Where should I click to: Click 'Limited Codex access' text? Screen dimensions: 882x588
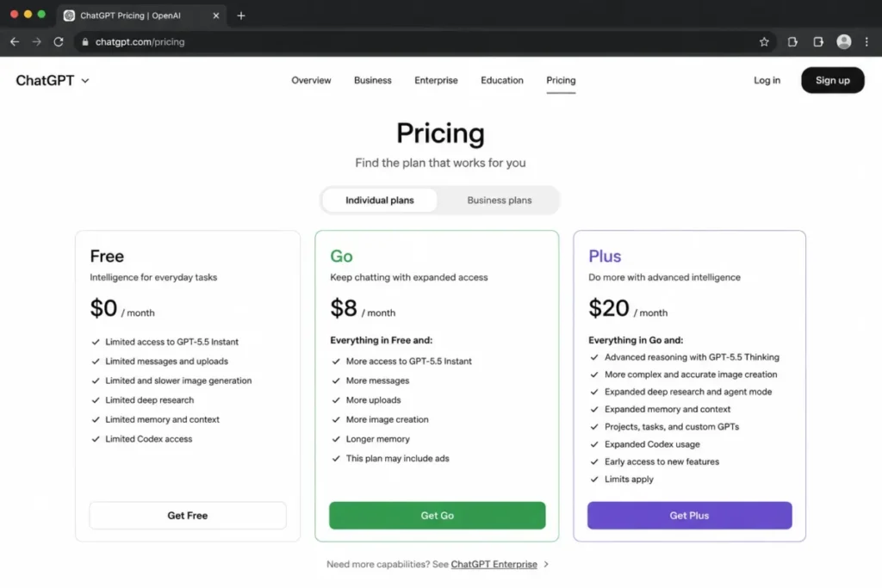(x=148, y=439)
